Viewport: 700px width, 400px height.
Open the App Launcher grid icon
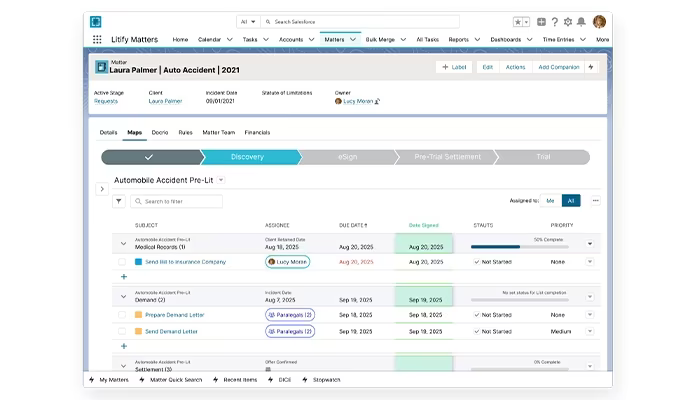click(97, 39)
